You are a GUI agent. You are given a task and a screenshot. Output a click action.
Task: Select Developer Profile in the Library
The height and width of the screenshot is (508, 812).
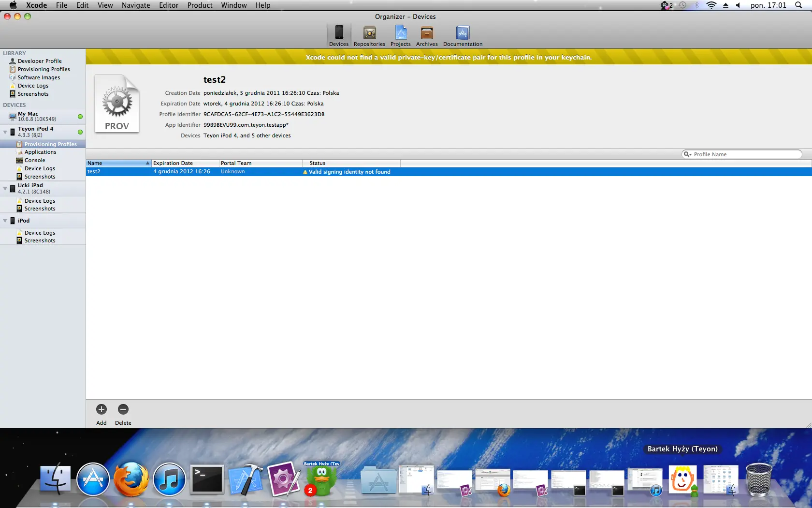click(x=40, y=61)
